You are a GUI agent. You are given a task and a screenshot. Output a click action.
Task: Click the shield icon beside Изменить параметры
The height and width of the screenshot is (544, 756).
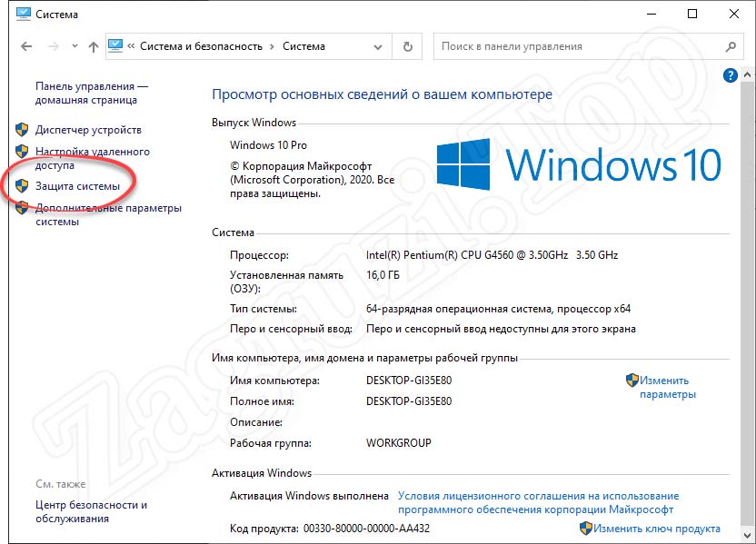pos(631,381)
